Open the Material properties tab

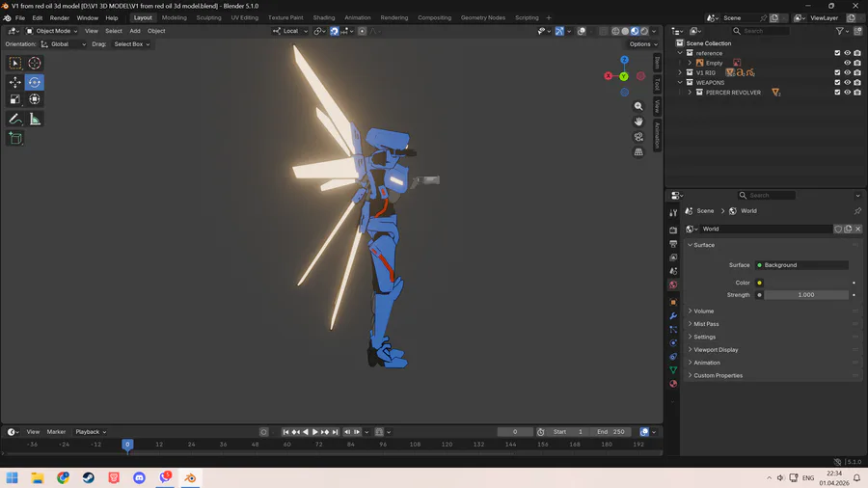673,384
